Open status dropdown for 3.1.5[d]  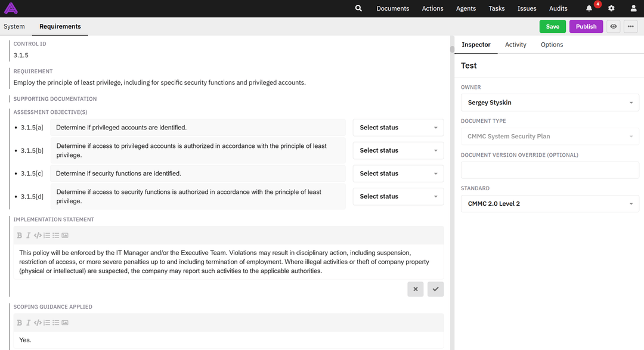click(x=398, y=196)
